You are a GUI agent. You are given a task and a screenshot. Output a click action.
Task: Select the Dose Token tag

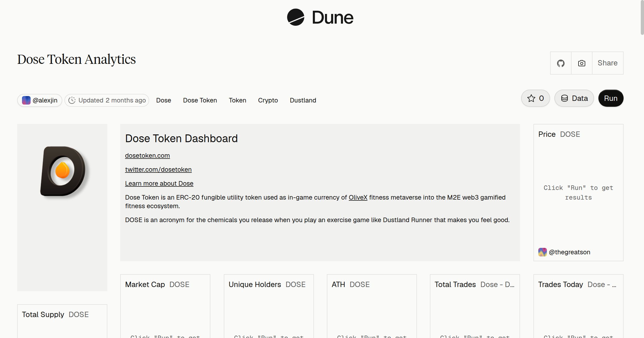pos(200,100)
